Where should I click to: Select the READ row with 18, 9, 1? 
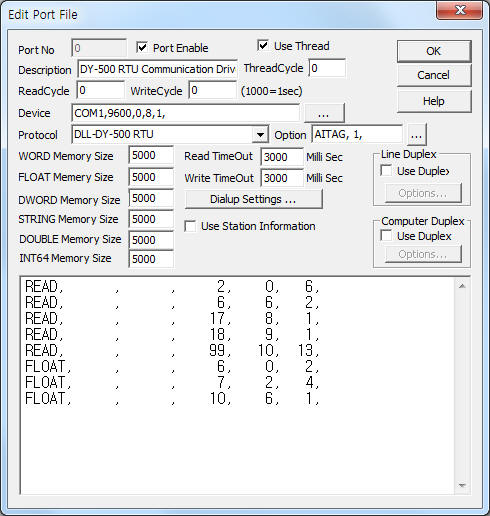click(172, 334)
